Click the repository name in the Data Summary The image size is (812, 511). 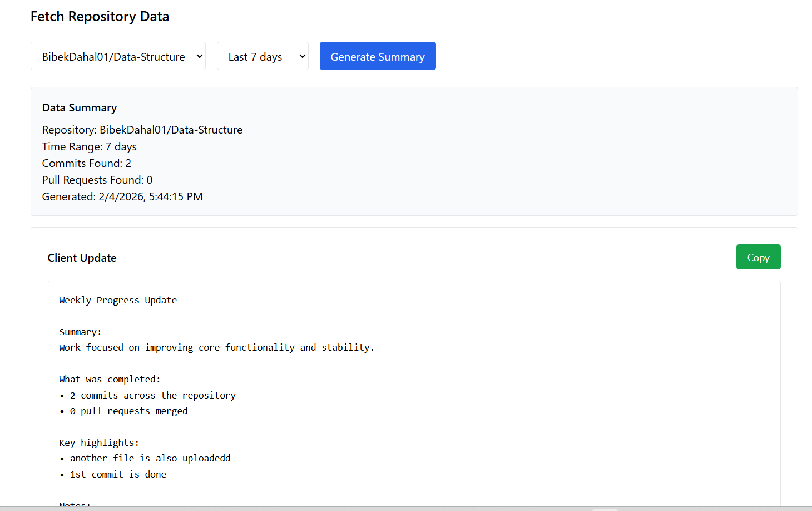[142, 129]
